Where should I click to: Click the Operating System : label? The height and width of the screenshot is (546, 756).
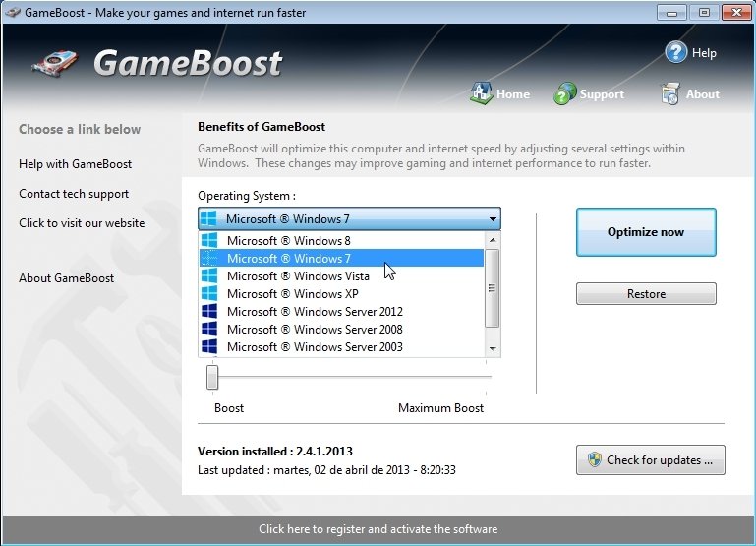tap(247, 196)
